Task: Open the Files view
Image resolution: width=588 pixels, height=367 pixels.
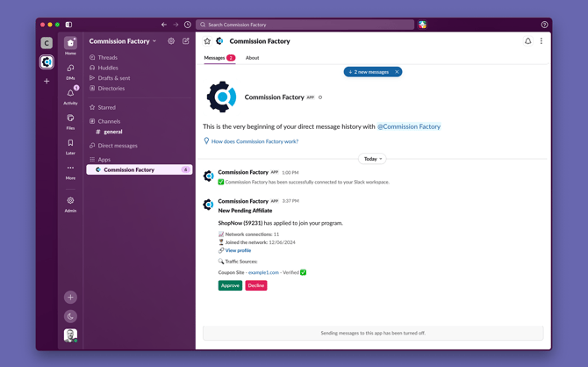Action: (70, 121)
